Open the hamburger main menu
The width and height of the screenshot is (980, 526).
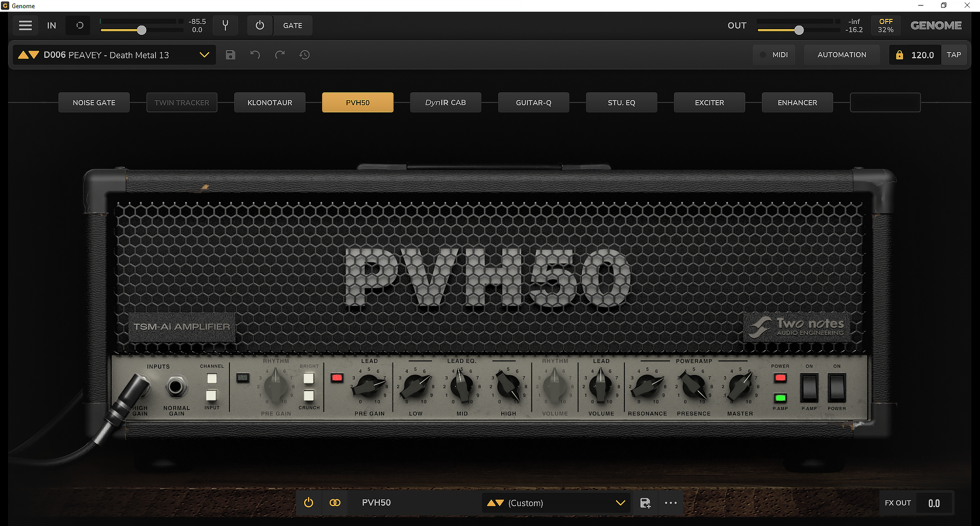click(26, 26)
